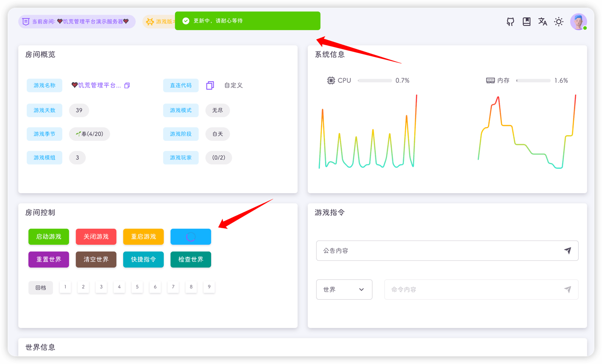The width and height of the screenshot is (602, 364).
Task: Click 重置世界 to reset the world
Action: point(49,260)
